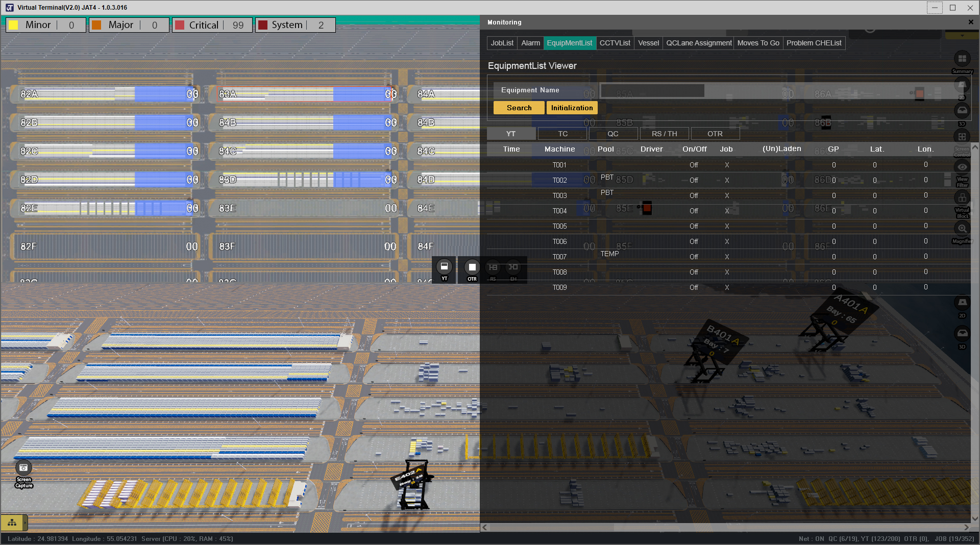Open the Magnifier tool

(x=962, y=229)
